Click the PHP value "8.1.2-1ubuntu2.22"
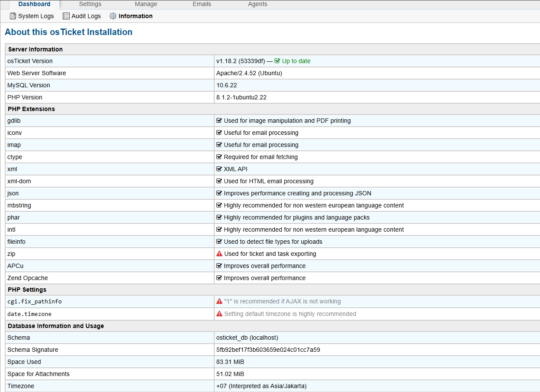The width and height of the screenshot is (540, 392). pyautogui.click(x=241, y=97)
